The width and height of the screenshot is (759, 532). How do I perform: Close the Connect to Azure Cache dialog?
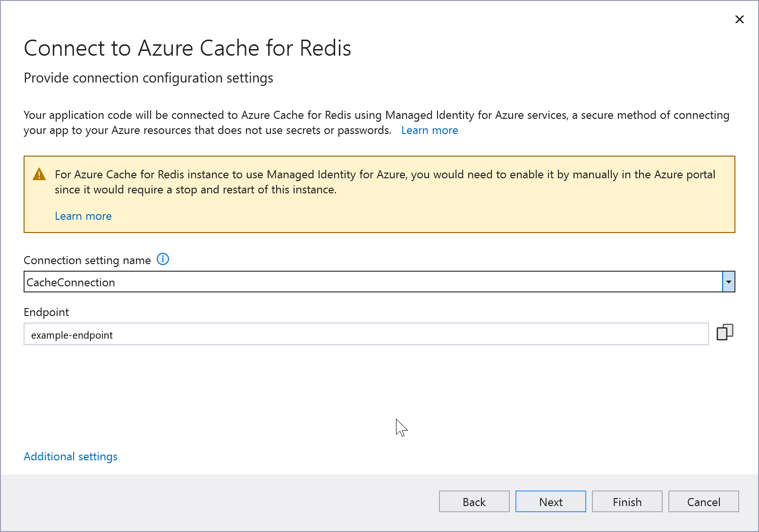(x=739, y=19)
